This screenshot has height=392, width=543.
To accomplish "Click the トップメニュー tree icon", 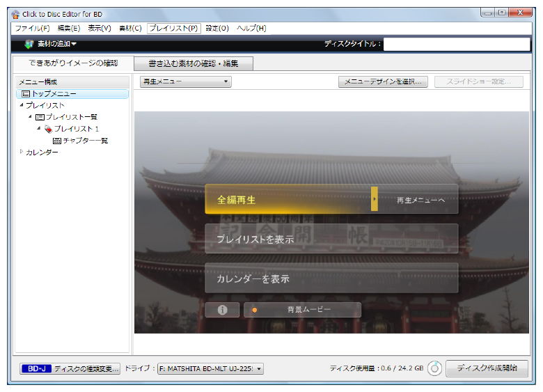I will point(26,93).
